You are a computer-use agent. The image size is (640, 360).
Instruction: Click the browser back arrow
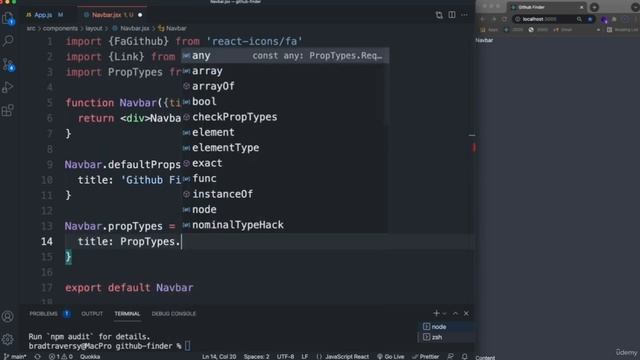[x=482, y=19]
